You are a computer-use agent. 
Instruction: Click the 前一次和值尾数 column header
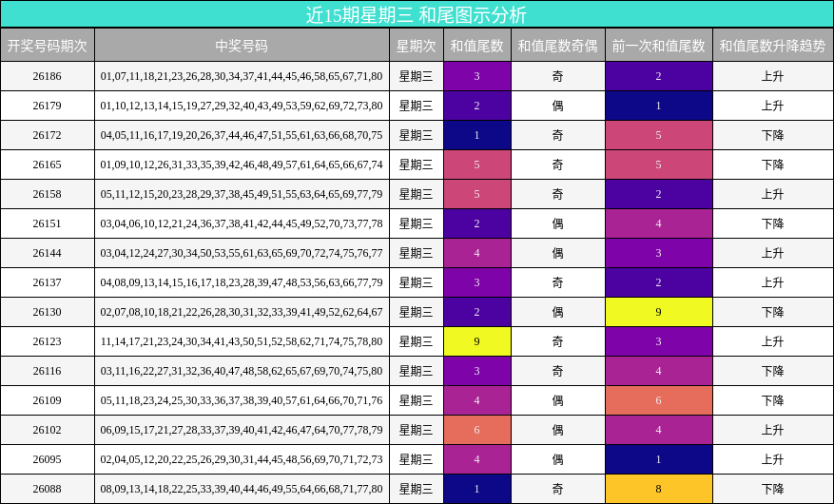659,46
